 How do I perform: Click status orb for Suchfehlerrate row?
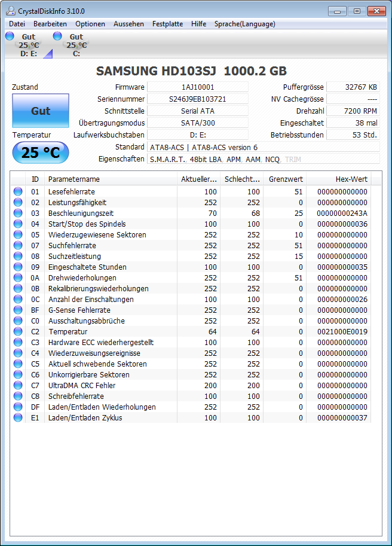(18, 246)
